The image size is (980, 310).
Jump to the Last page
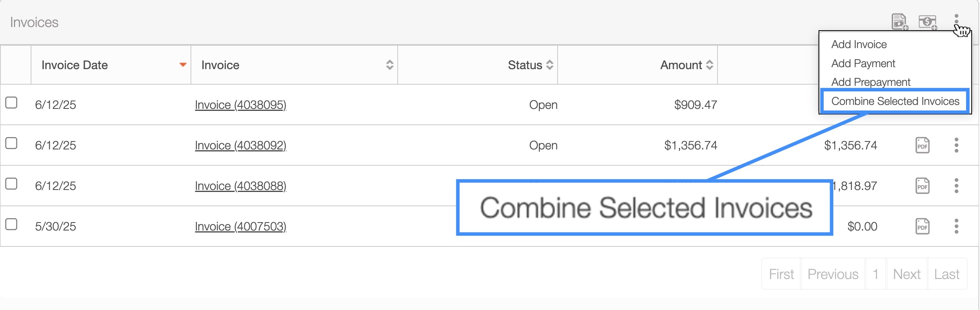tap(947, 274)
